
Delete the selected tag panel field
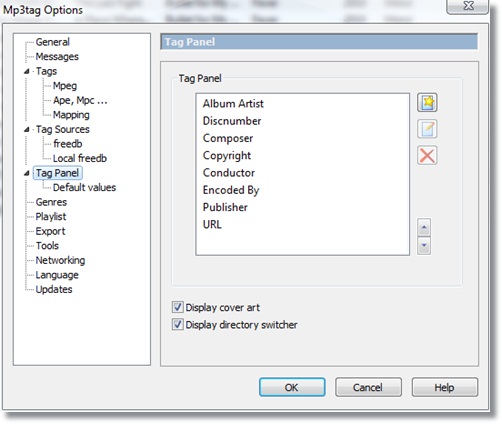[427, 155]
